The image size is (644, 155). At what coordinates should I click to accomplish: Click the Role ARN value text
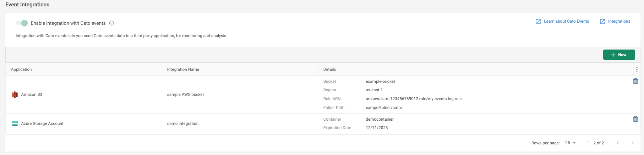(x=414, y=99)
